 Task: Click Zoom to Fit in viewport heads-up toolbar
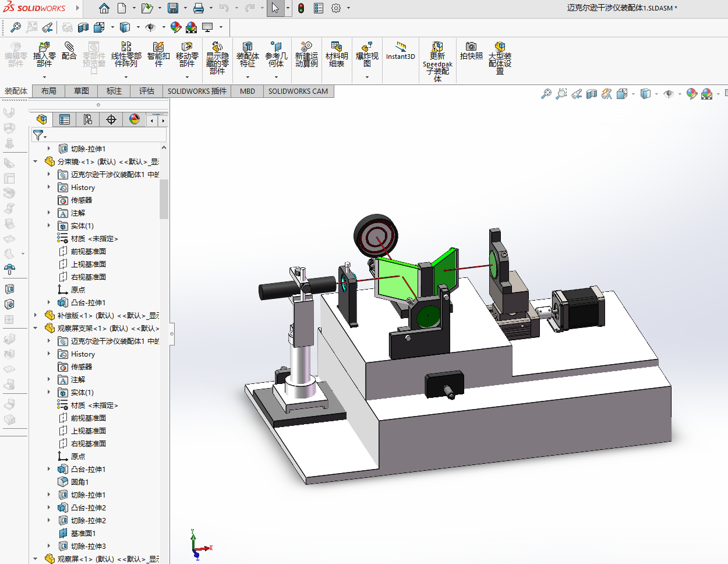[x=546, y=94]
